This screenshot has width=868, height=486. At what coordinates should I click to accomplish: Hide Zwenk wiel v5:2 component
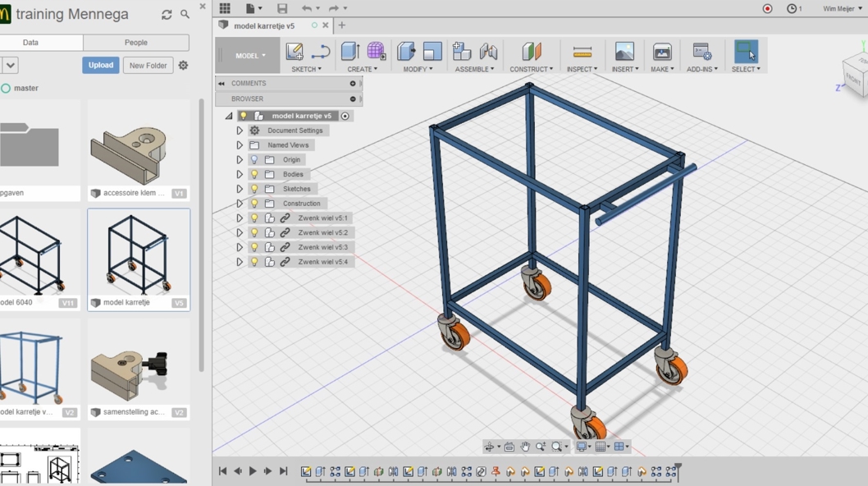[x=254, y=233]
